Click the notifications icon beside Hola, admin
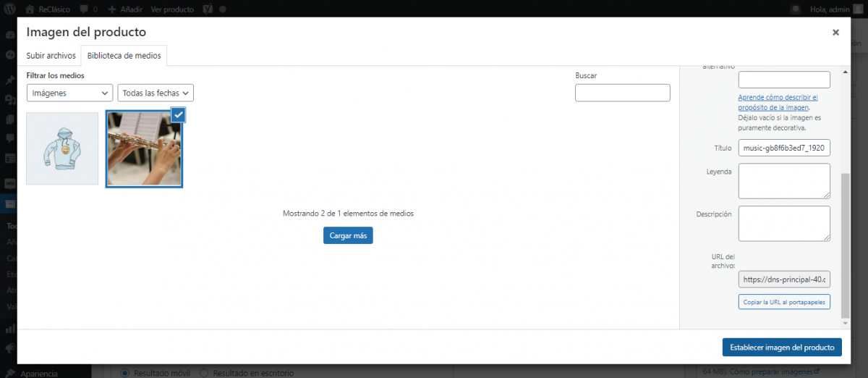868x378 pixels. point(796,9)
